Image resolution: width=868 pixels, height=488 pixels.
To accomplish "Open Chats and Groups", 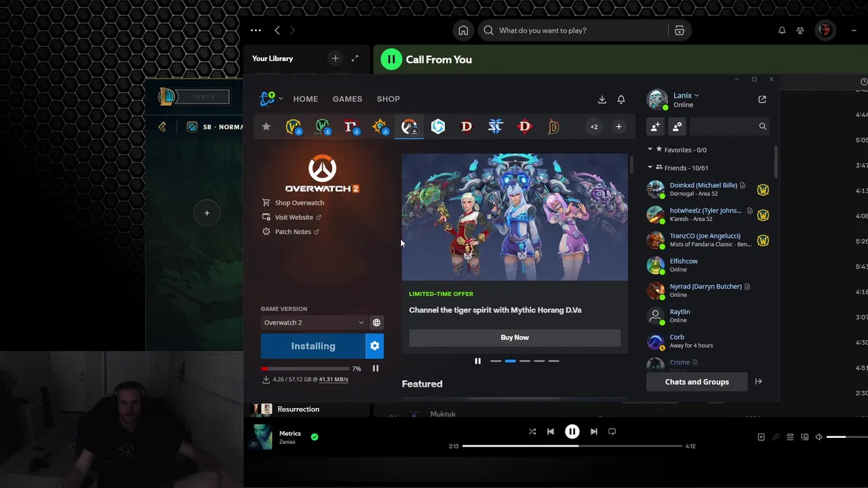I will (x=697, y=382).
